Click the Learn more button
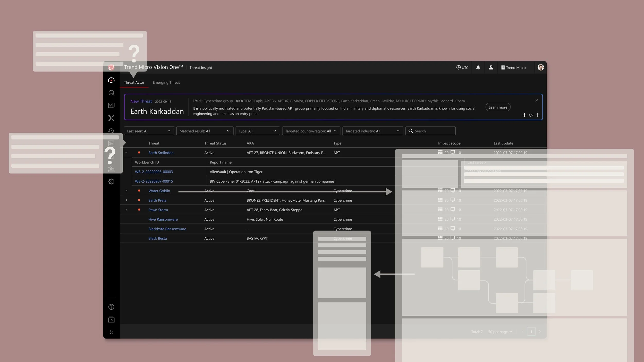 (498, 107)
